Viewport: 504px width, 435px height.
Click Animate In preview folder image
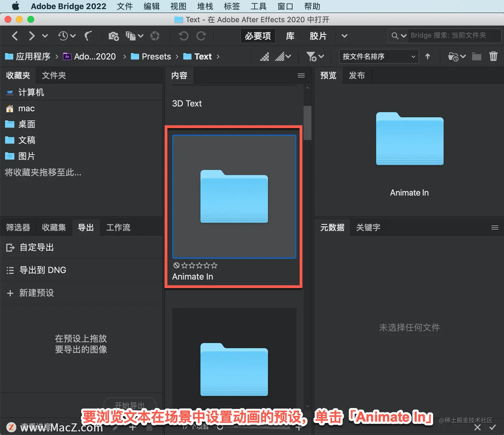(x=410, y=139)
